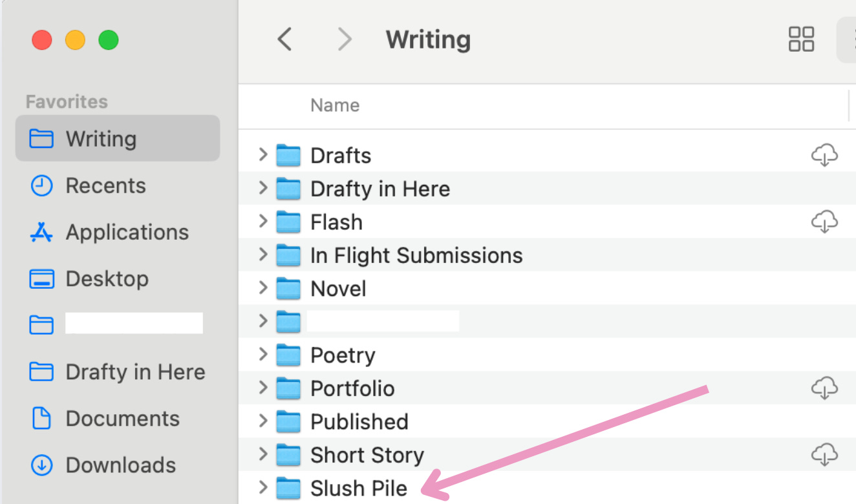Click the Short Story folder icon
Image resolution: width=856 pixels, height=504 pixels.
tap(288, 454)
